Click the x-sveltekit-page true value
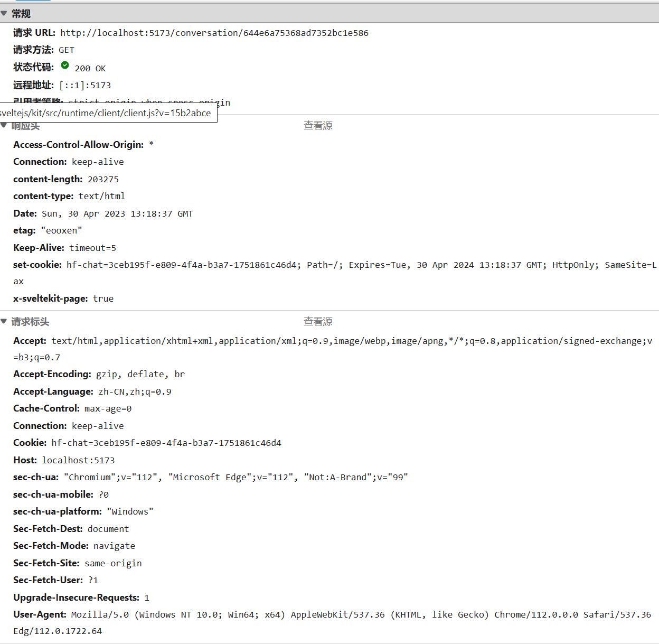This screenshot has height=644, width=659. pyautogui.click(x=103, y=298)
